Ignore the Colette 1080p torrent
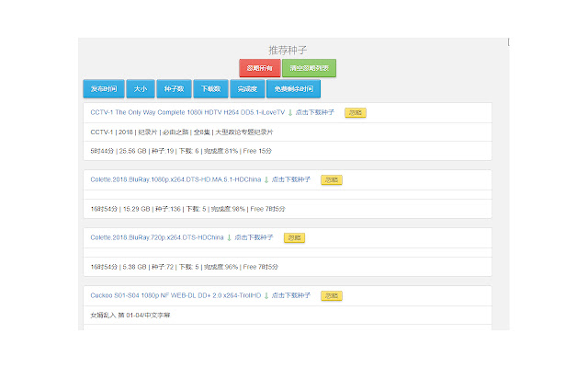 [x=332, y=180]
